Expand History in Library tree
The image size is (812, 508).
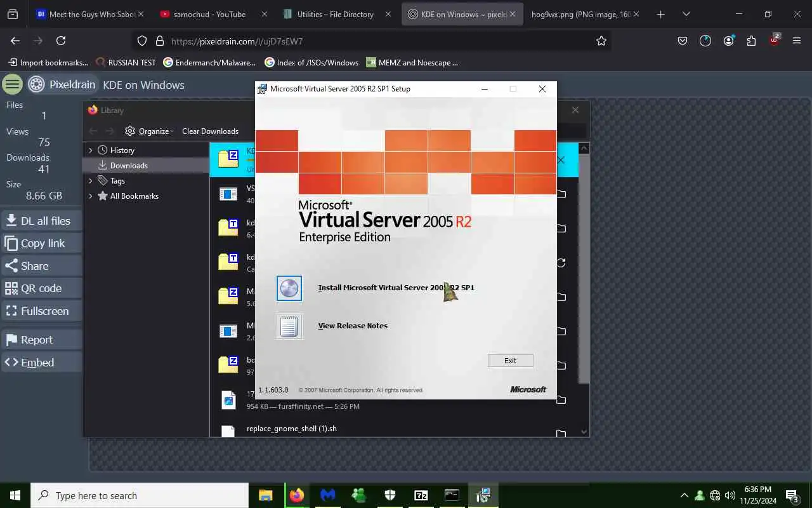91,150
